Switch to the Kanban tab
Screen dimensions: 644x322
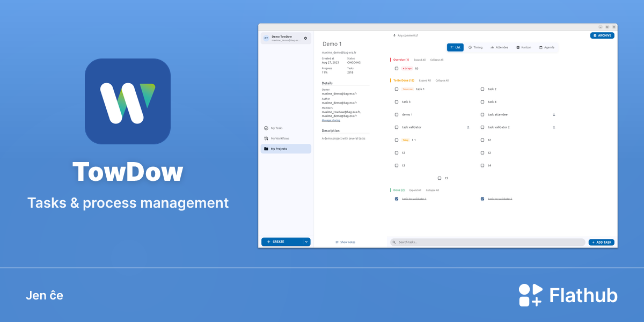[524, 47]
